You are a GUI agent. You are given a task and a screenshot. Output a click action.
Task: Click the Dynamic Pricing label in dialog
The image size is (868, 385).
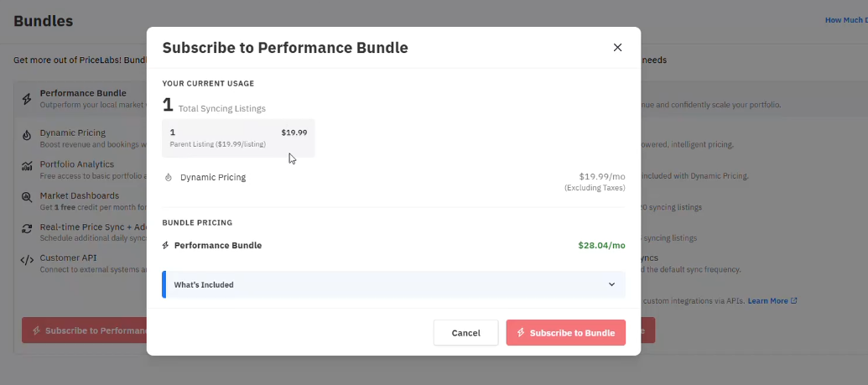213,178
